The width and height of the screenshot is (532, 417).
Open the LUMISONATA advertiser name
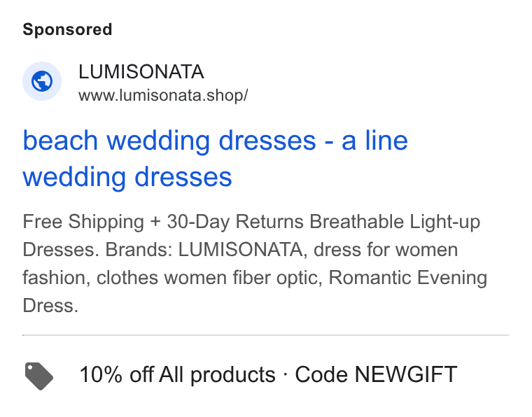coord(141,72)
